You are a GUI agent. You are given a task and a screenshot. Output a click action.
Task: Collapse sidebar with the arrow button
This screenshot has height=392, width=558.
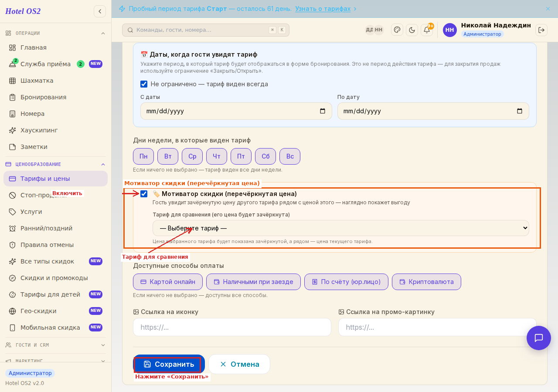pyautogui.click(x=100, y=11)
